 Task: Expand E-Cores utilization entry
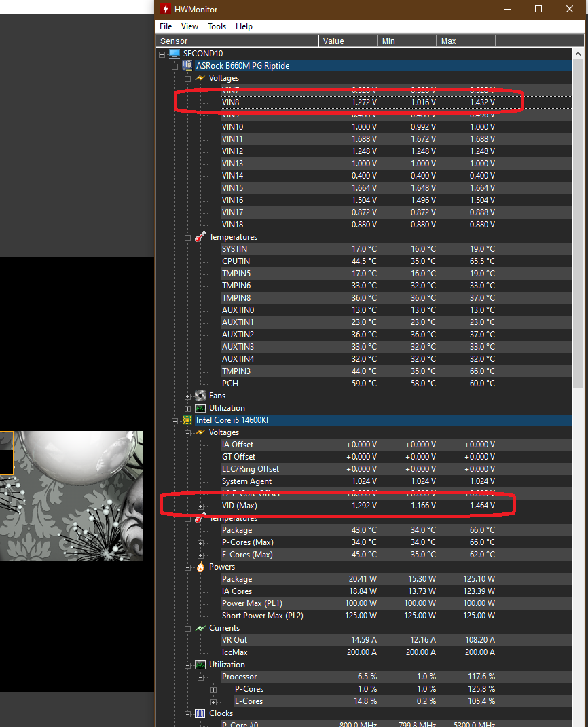pyautogui.click(x=214, y=702)
